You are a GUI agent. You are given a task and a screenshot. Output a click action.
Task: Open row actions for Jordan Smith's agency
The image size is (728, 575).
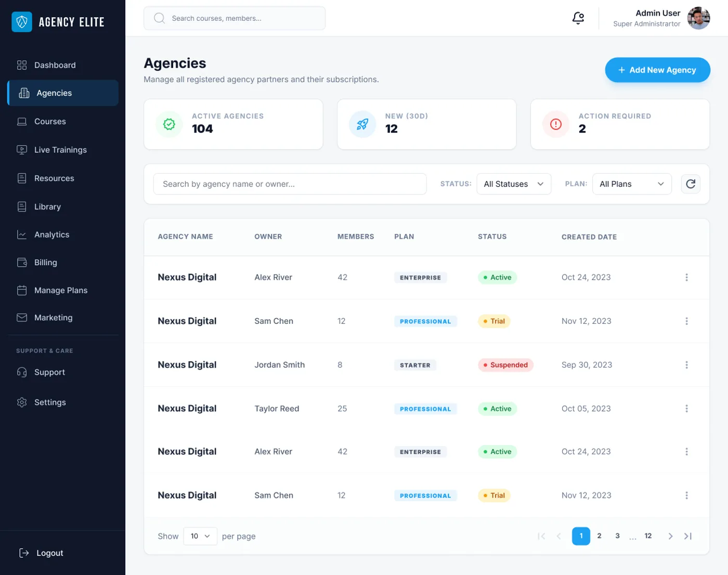point(686,364)
